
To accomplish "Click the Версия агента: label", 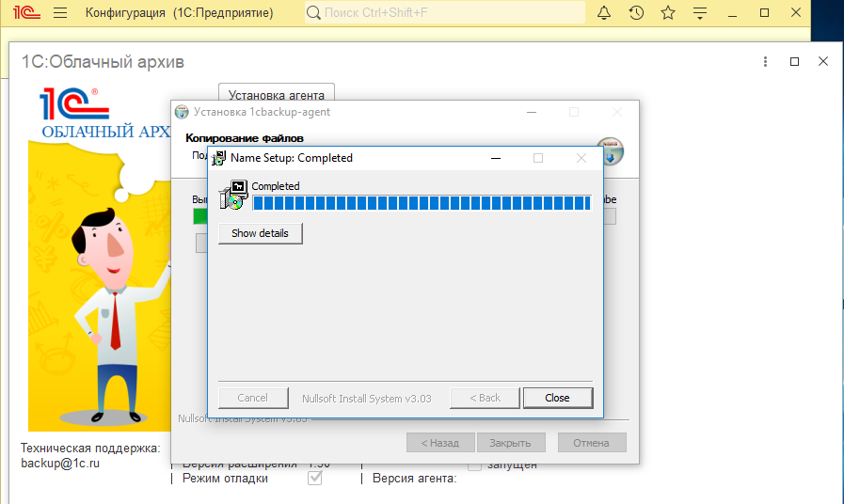I will click(414, 479).
